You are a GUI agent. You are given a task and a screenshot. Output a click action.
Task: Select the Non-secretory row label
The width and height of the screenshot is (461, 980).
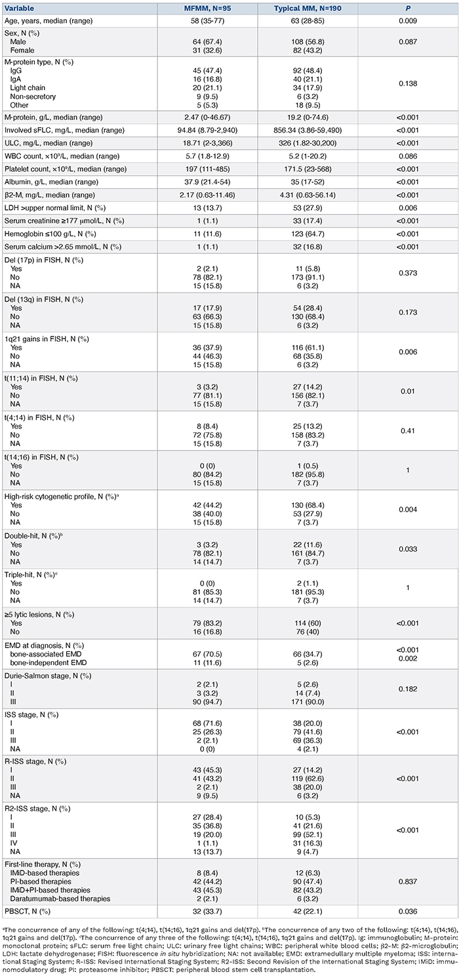coord(35,95)
